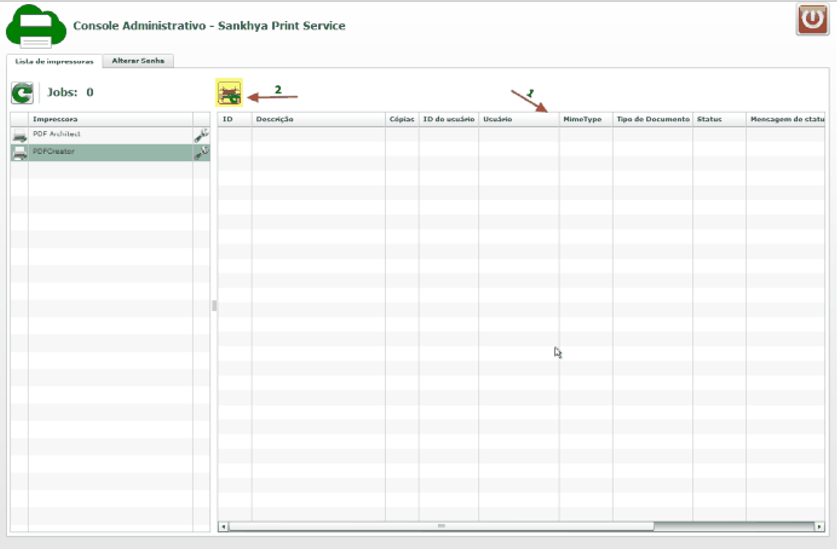
Task: Sort jobs by Descrição column
Action: pos(319,119)
